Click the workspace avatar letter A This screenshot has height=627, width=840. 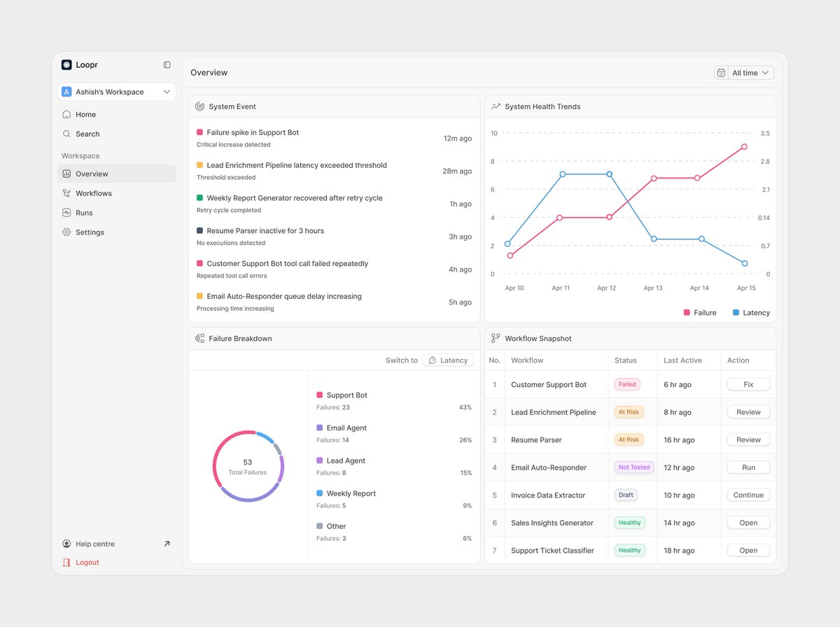pos(66,92)
